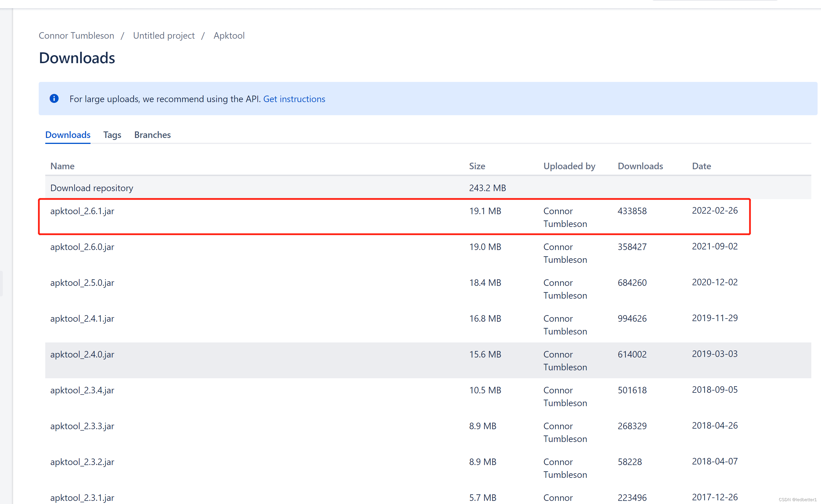Click the Date column header
Image resolution: width=821 pixels, height=504 pixels.
point(701,166)
